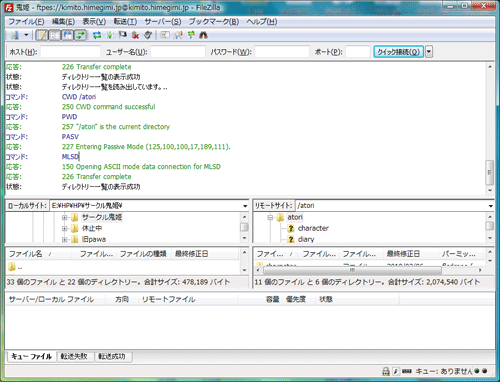500x382 pixels.
Task: Click the message log vertical scrollbar thumb
Action: click(489, 172)
